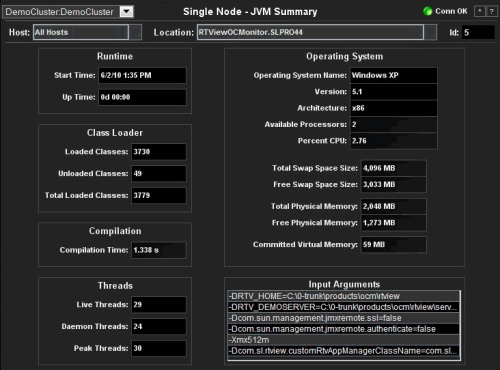Click Operating System Name value Windows XP
The image size is (500, 370).
coord(394,75)
